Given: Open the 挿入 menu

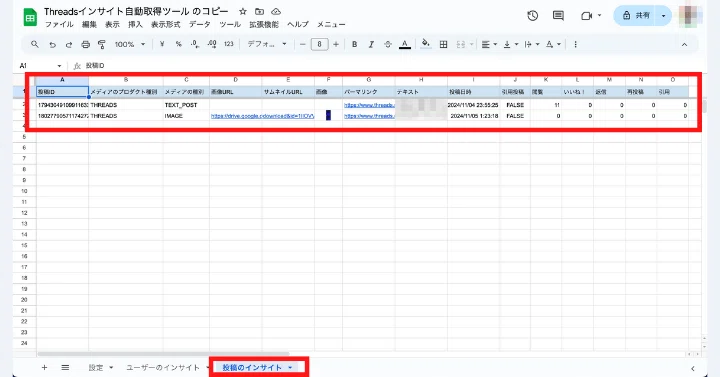Looking at the screenshot, I should [135, 25].
